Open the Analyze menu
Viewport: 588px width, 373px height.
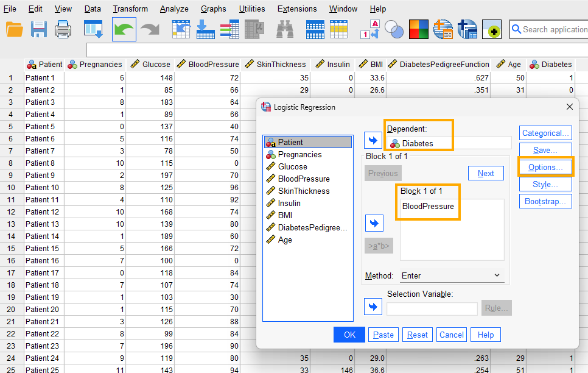(174, 9)
